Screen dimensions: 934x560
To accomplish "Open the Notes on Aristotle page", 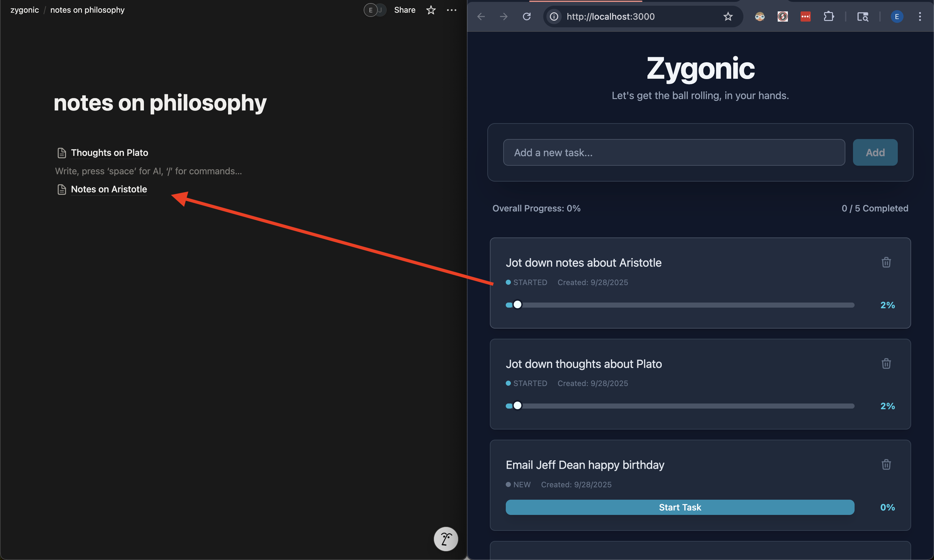I will [109, 190].
